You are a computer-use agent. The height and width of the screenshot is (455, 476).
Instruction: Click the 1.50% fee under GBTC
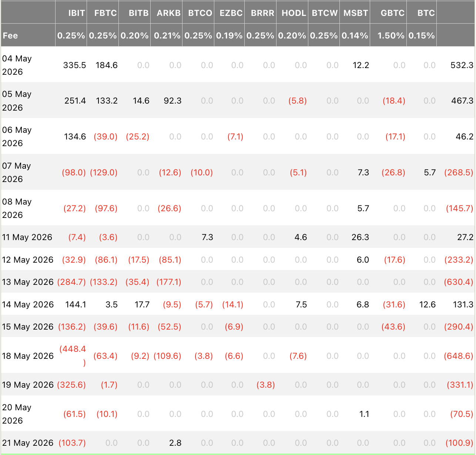pyautogui.click(x=391, y=36)
